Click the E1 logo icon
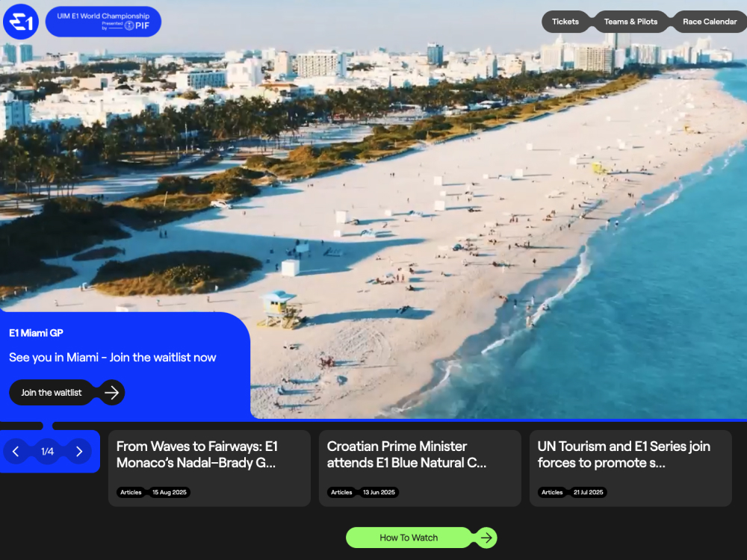The width and height of the screenshot is (747, 560). click(21, 22)
